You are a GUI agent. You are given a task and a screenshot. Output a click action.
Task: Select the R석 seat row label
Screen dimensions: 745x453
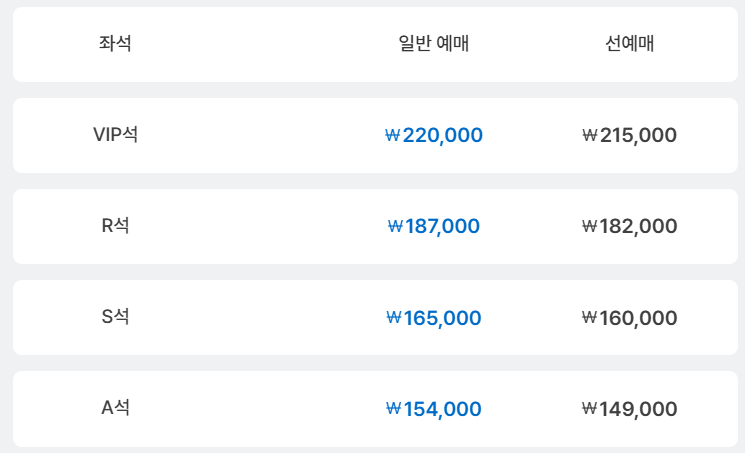click(115, 226)
